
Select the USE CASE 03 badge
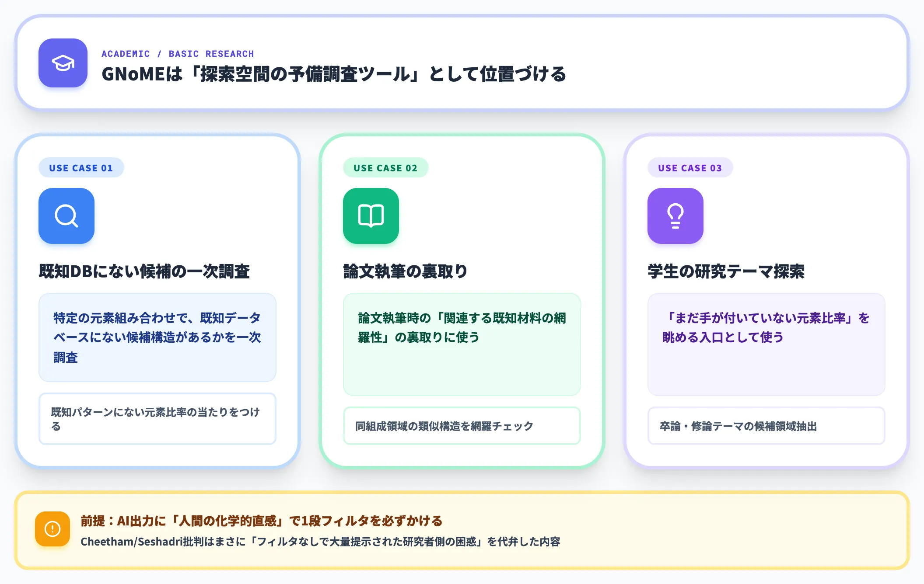690,168
